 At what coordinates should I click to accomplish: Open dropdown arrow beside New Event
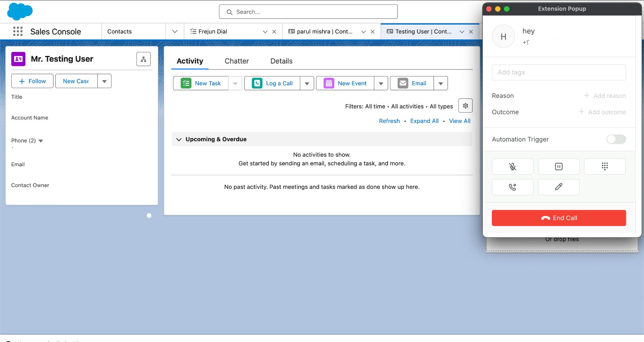point(381,83)
